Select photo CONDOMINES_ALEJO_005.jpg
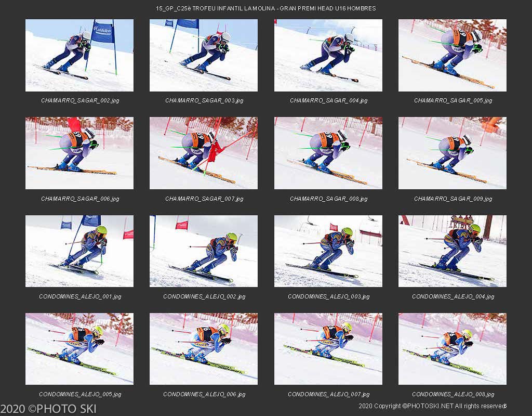 click(x=79, y=349)
